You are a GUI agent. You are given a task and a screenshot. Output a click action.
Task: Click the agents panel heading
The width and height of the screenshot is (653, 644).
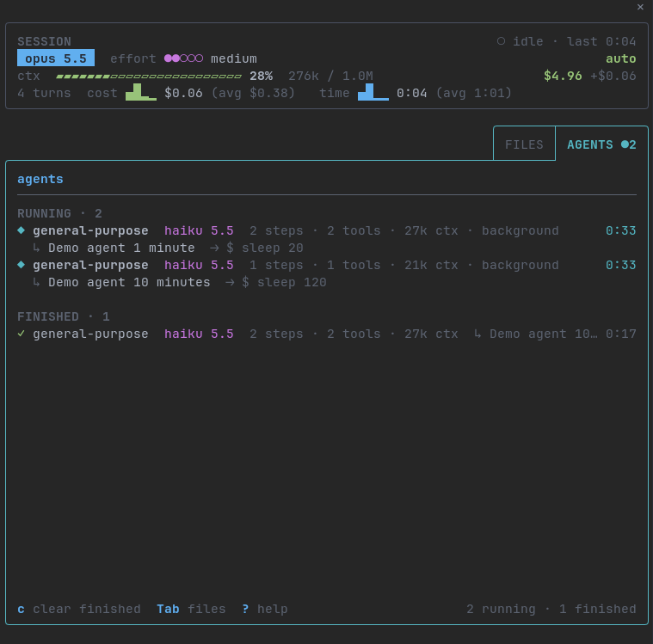pyautogui.click(x=40, y=179)
